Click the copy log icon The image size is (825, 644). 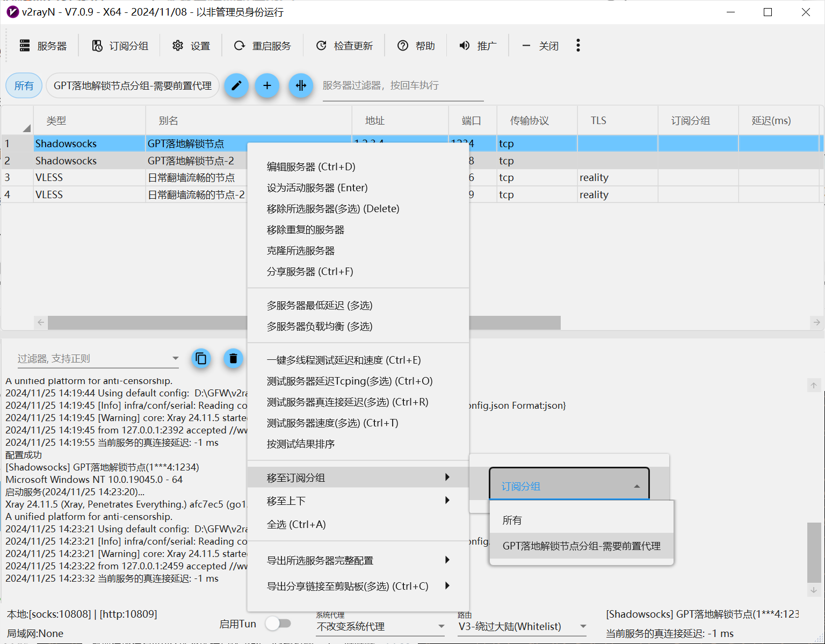[x=201, y=358]
